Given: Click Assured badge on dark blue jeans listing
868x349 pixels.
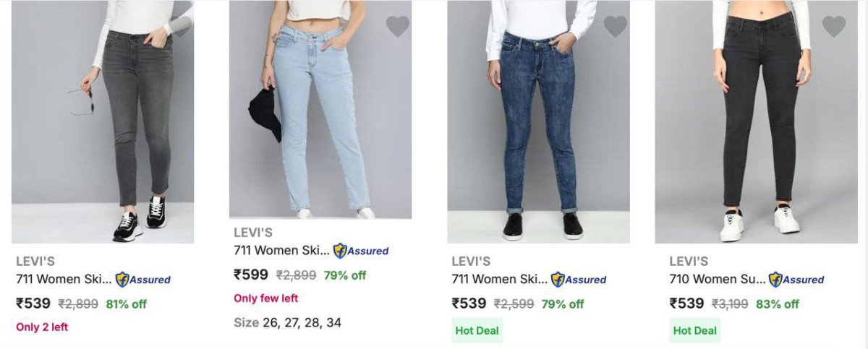Looking at the screenshot, I should [x=579, y=280].
